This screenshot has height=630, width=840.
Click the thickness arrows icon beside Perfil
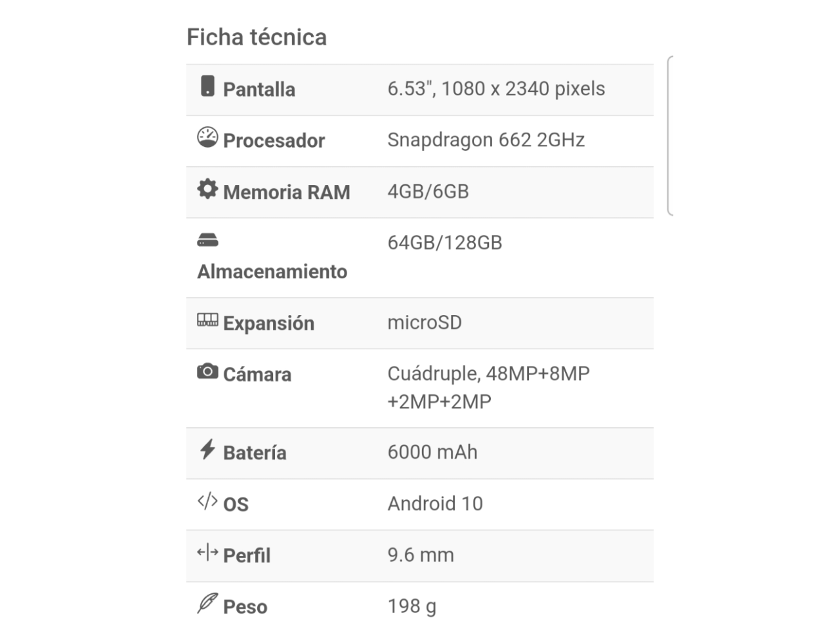coord(207,553)
